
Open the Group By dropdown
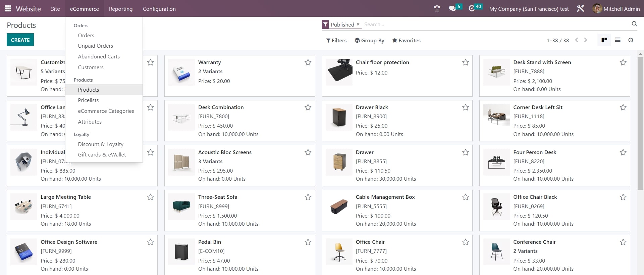click(369, 40)
